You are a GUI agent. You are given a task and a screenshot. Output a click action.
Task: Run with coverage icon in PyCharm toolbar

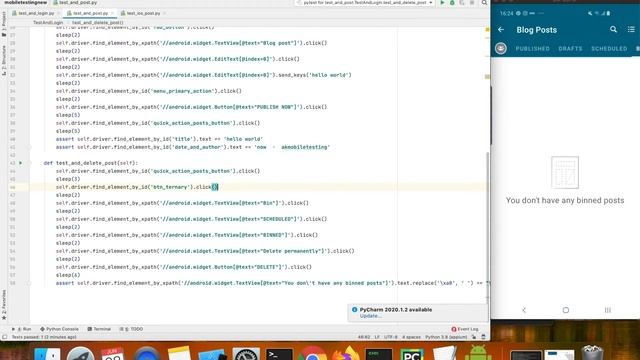(462, 2)
